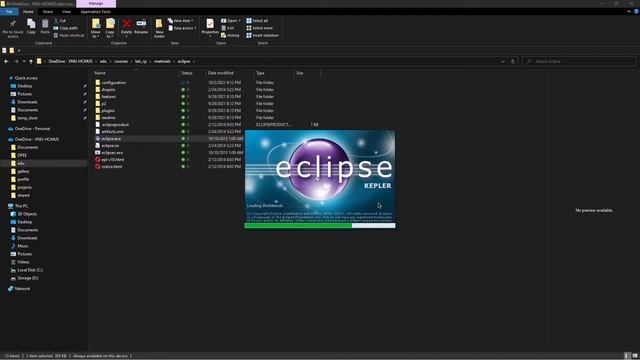Switch to the View ribbon tab

[66, 12]
